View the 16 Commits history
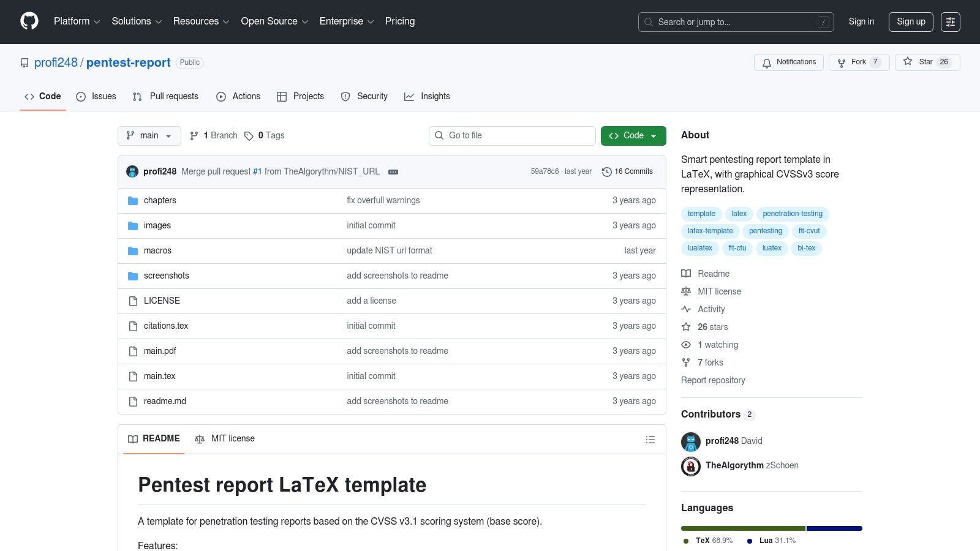The height and width of the screenshot is (551, 980). pyautogui.click(x=627, y=172)
